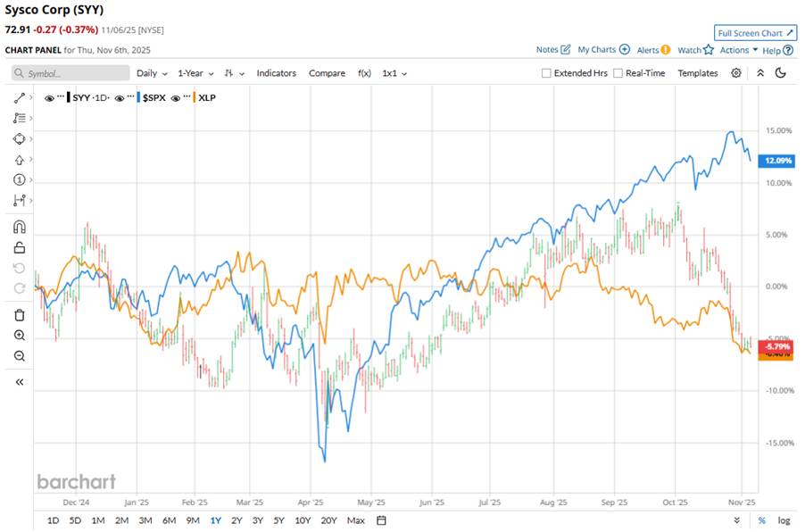Zoom in on the chart
The image size is (805, 532).
(x=20, y=336)
